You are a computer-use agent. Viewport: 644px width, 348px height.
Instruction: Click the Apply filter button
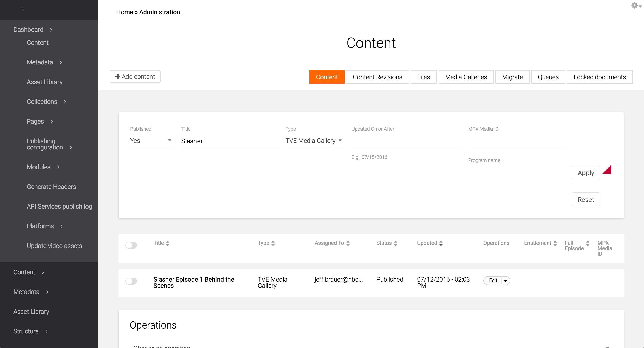tap(586, 173)
